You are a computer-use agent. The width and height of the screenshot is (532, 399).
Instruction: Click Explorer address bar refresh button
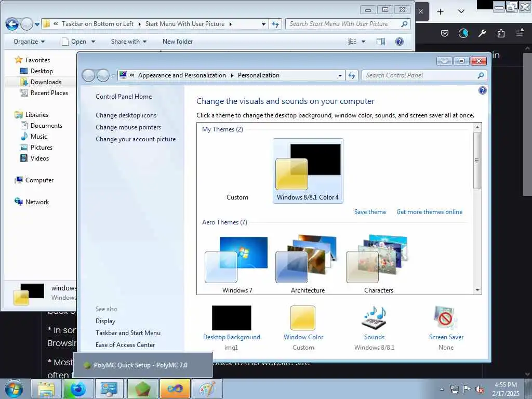[275, 24]
